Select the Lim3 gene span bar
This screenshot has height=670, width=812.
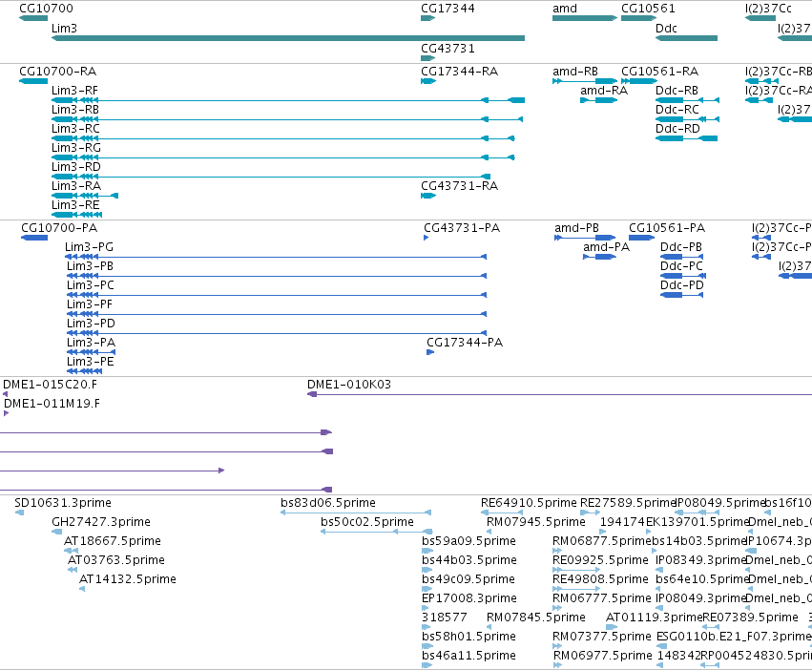tap(288, 38)
